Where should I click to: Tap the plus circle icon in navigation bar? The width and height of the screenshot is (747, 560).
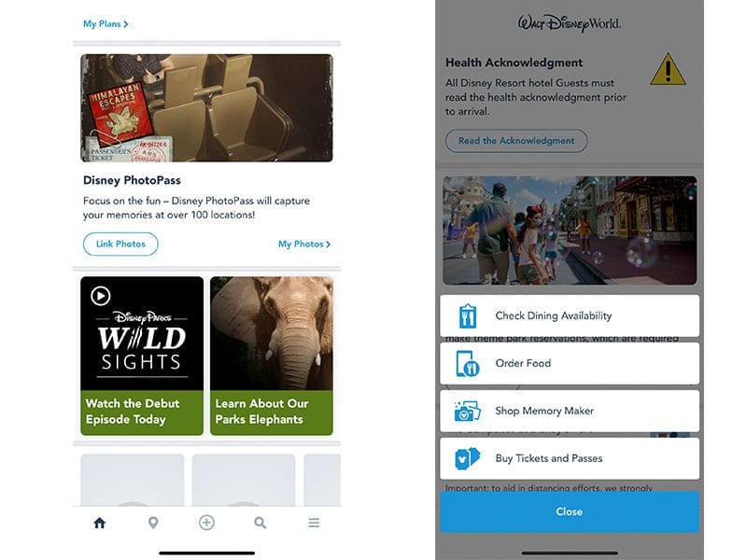pyautogui.click(x=206, y=523)
